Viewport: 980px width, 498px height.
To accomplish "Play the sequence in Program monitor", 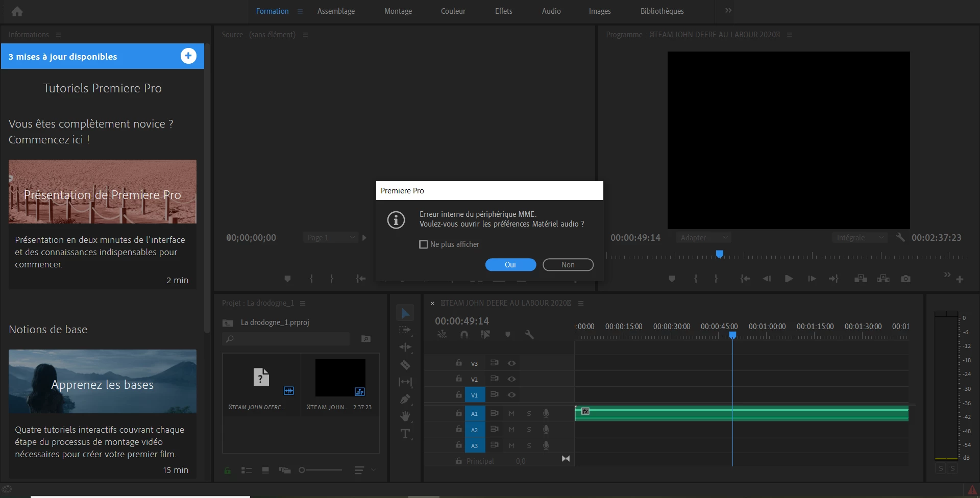I will pos(789,279).
